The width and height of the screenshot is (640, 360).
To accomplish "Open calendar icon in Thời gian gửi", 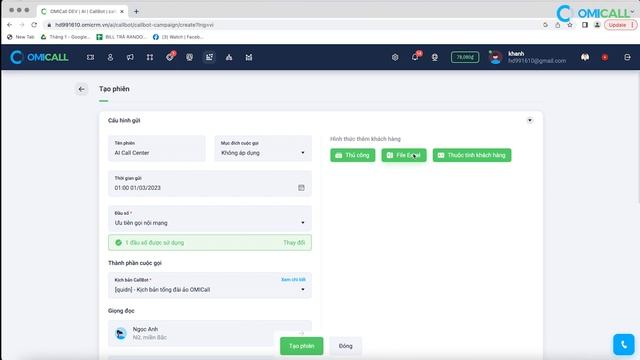I will coord(301,188).
